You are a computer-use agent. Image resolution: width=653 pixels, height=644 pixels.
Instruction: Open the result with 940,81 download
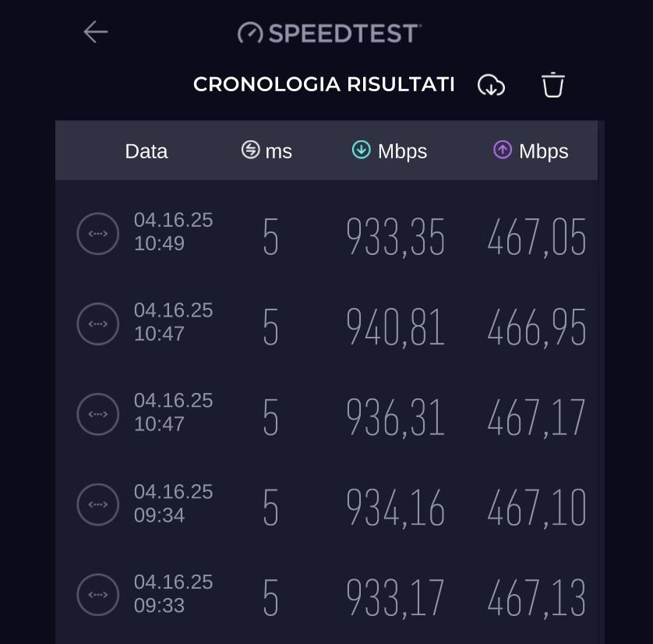395,327
